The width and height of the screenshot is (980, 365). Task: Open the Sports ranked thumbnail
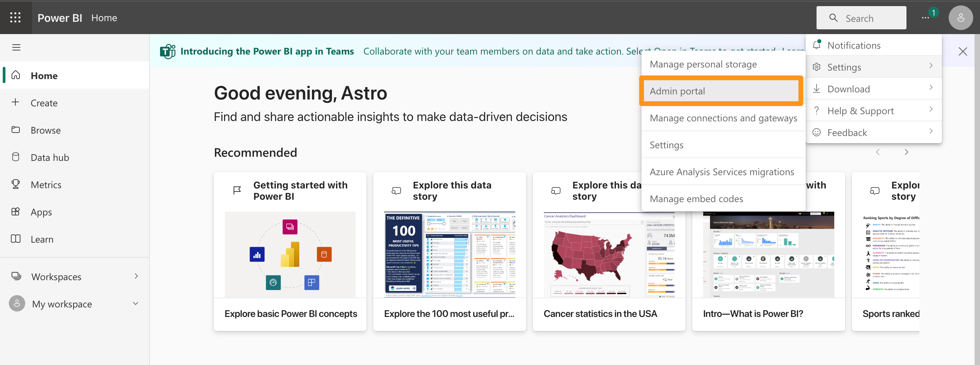(891, 254)
